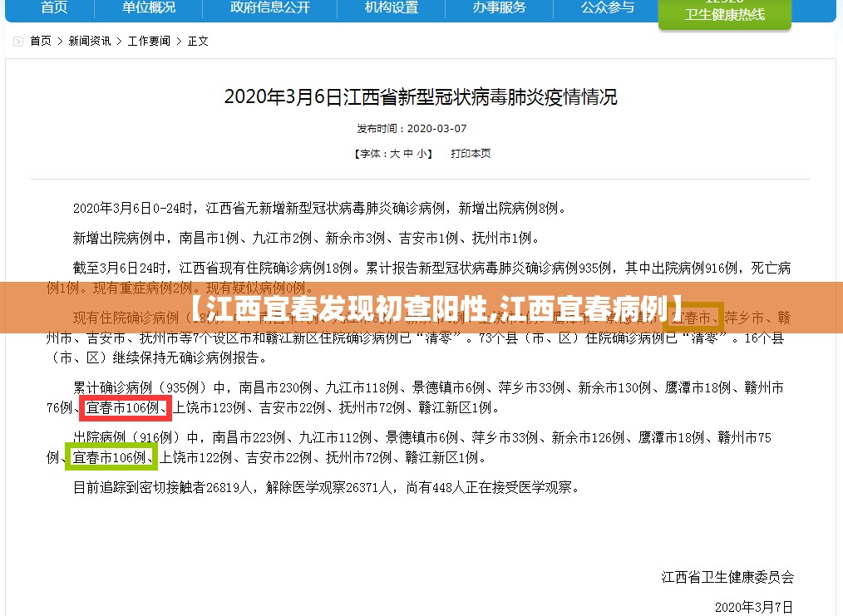
Task: Open the 办事服务 menu item
Action: coord(500,7)
